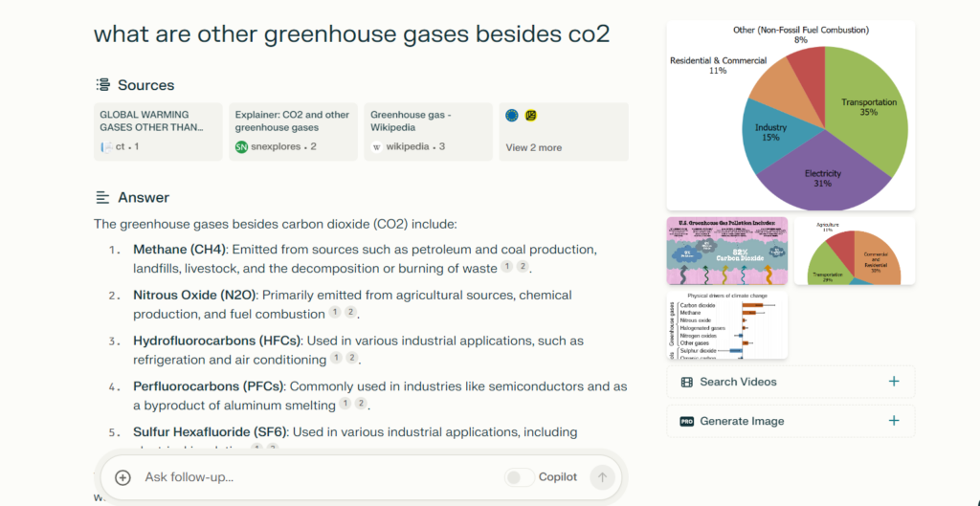This screenshot has height=506, width=980.
Task: Open citation 2 after Methane paragraph
Action: pyautogui.click(x=523, y=267)
